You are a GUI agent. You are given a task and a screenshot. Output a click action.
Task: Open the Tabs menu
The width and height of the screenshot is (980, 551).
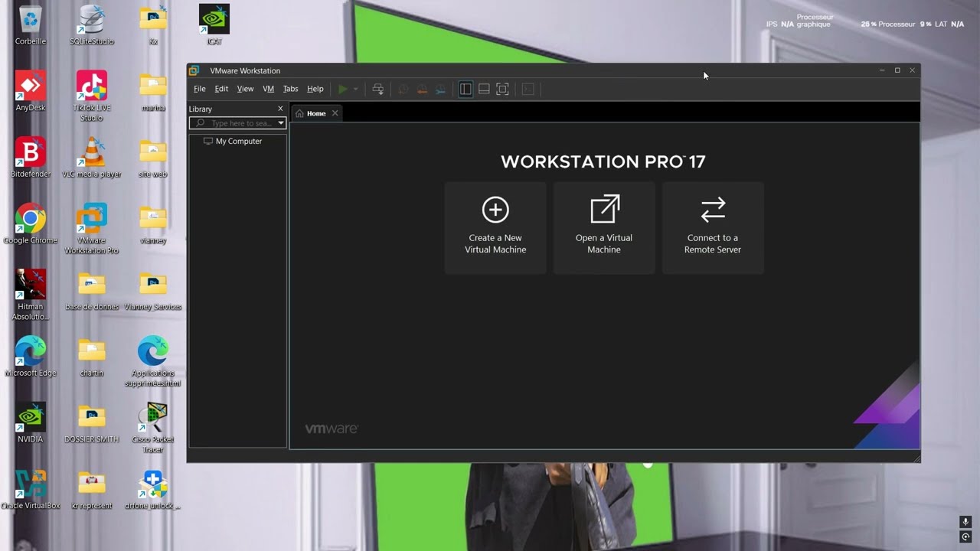tap(290, 89)
